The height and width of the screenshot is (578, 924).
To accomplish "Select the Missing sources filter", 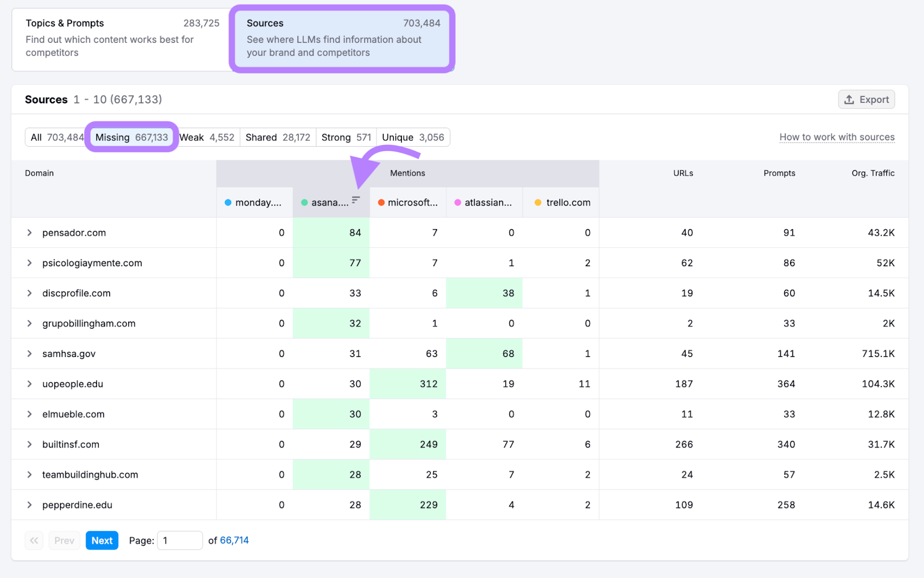I will (x=131, y=137).
